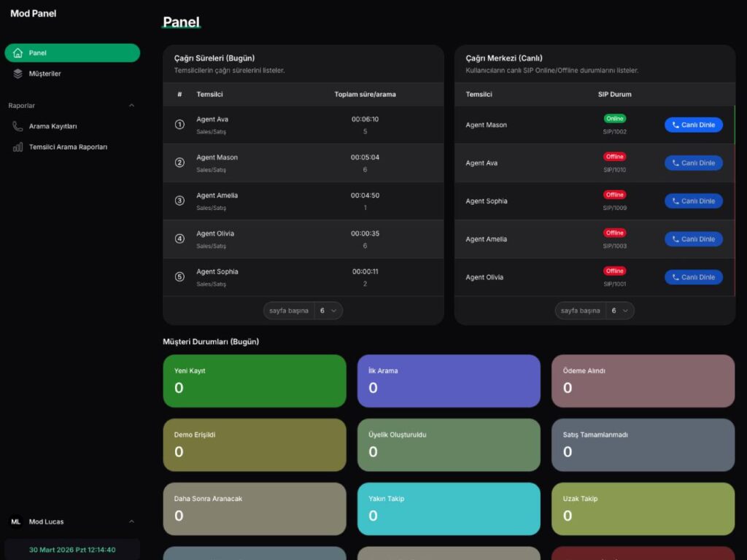The image size is (747, 560).
Task: Click the 00:06:10 duration for Agent Ava
Action: tap(365, 120)
